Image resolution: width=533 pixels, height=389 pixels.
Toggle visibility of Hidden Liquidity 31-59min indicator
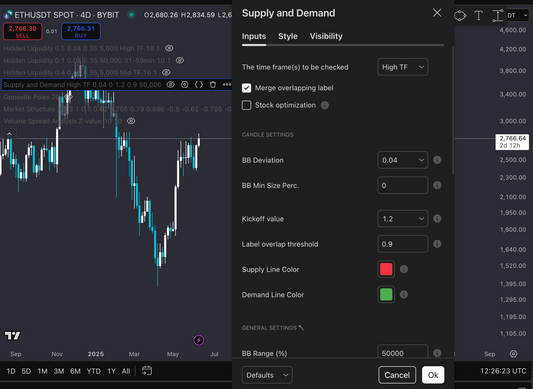[x=180, y=61]
